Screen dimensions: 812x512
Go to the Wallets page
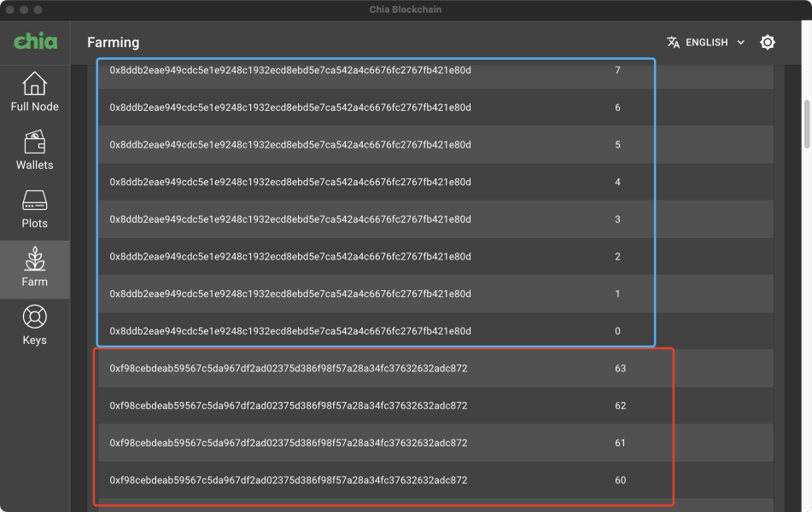(x=34, y=150)
